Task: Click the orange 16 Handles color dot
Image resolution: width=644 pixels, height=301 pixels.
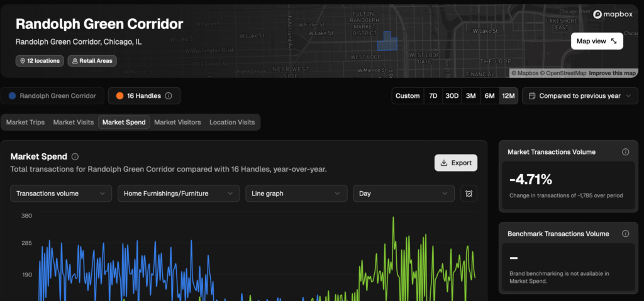Action: pos(119,96)
